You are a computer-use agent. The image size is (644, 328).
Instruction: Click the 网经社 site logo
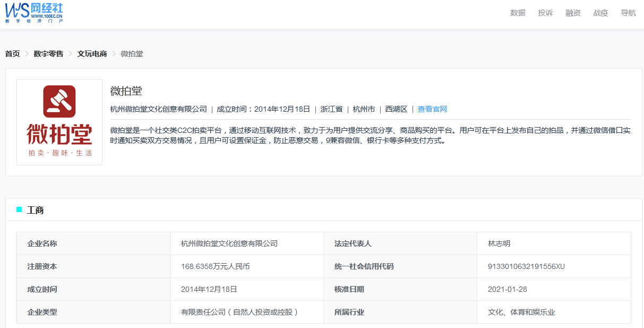coord(34,13)
